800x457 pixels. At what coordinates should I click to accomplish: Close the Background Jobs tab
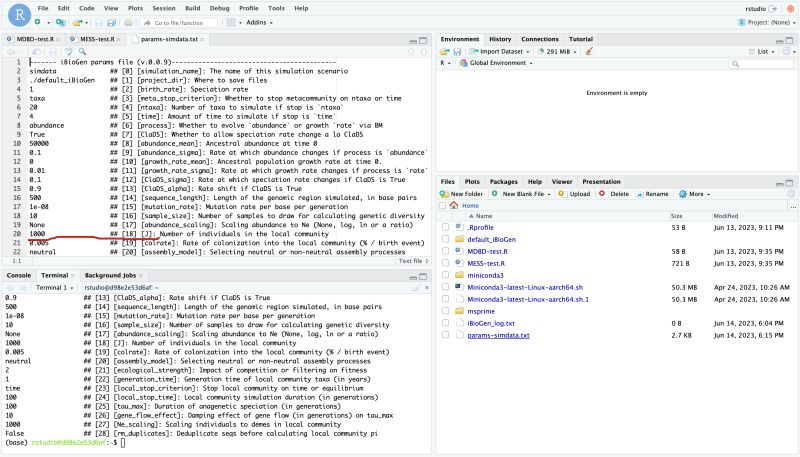tap(141, 275)
